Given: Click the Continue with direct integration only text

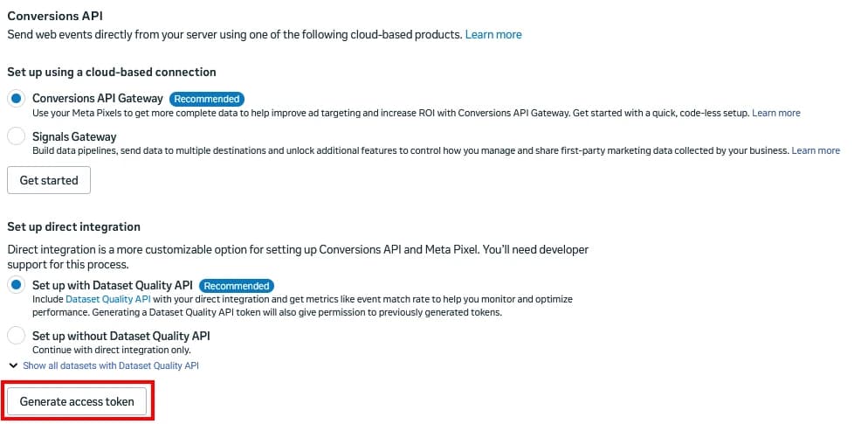Looking at the screenshot, I should pos(112,351).
